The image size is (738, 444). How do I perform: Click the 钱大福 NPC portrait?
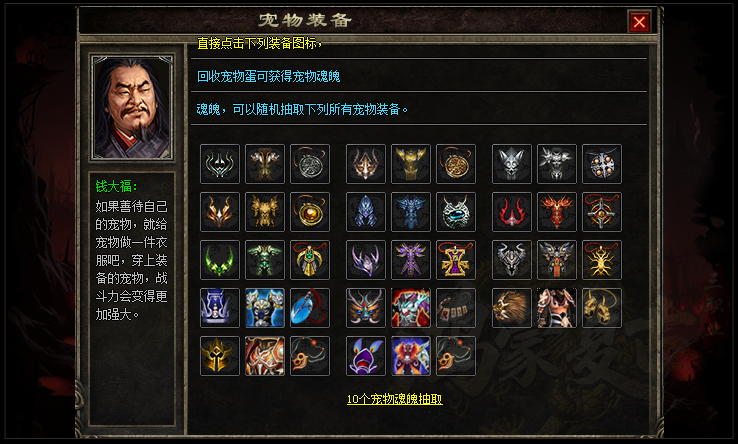point(132,107)
